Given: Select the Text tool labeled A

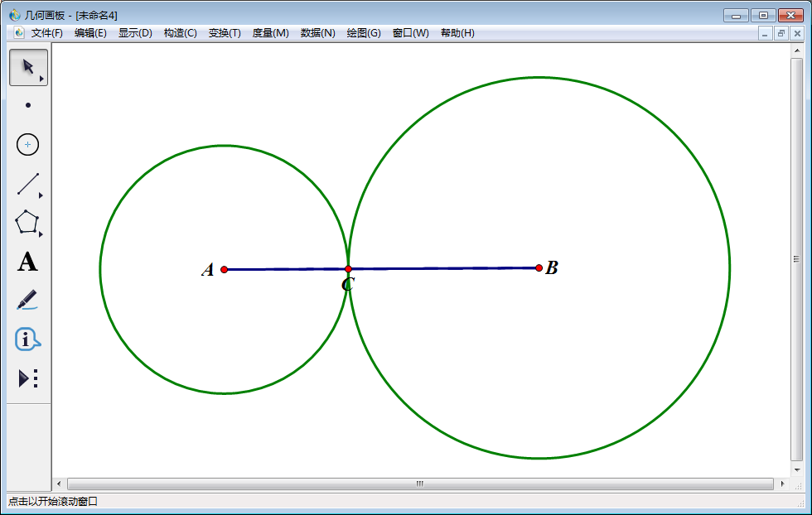Looking at the screenshot, I should [x=28, y=262].
